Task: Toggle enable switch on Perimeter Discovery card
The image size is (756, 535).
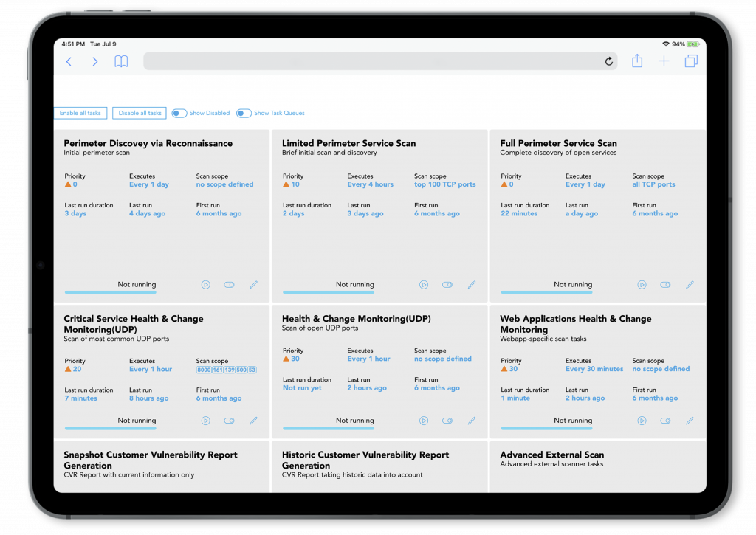Action: click(x=229, y=285)
